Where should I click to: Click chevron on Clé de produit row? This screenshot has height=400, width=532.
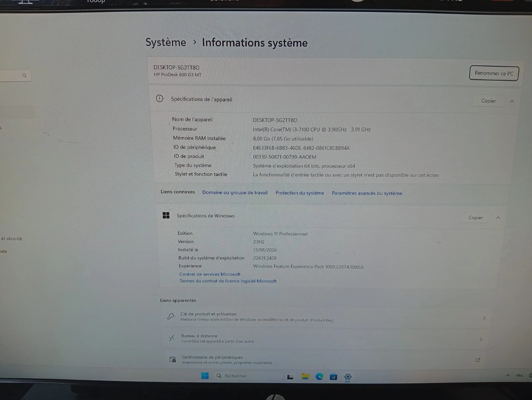pyautogui.click(x=484, y=318)
